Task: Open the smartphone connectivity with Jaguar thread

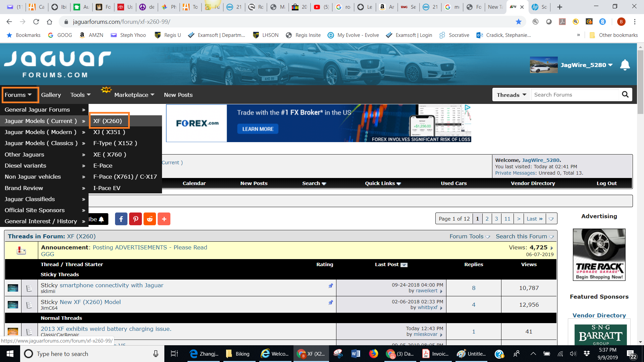Action: [x=111, y=285]
